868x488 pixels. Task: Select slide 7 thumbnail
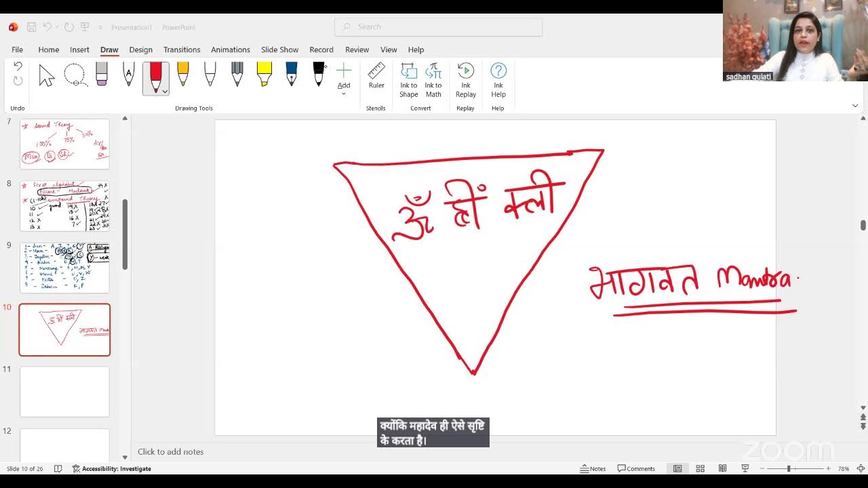(64, 144)
